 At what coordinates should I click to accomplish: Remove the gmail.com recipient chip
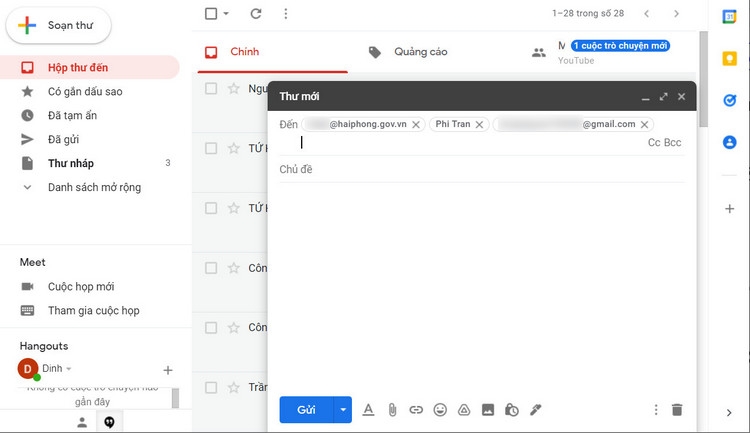(644, 124)
